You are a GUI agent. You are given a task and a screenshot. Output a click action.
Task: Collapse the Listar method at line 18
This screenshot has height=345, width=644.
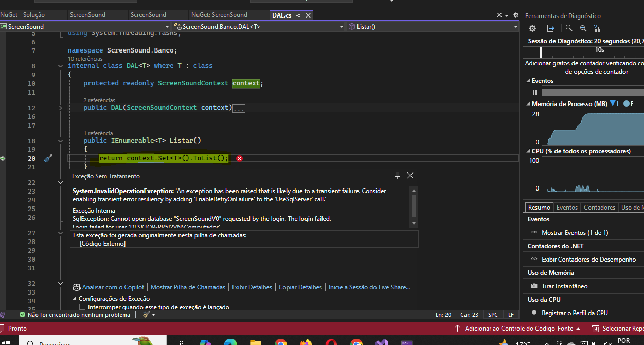click(60, 141)
